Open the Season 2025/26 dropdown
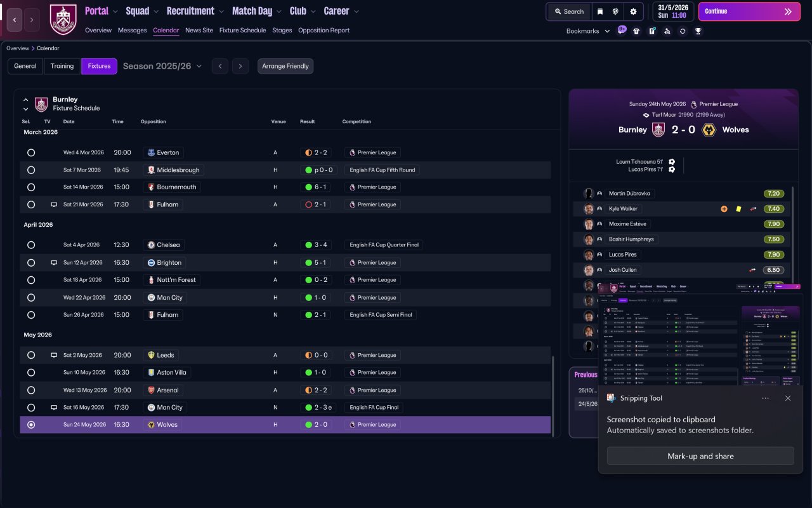This screenshot has height=508, width=812. click(x=162, y=66)
